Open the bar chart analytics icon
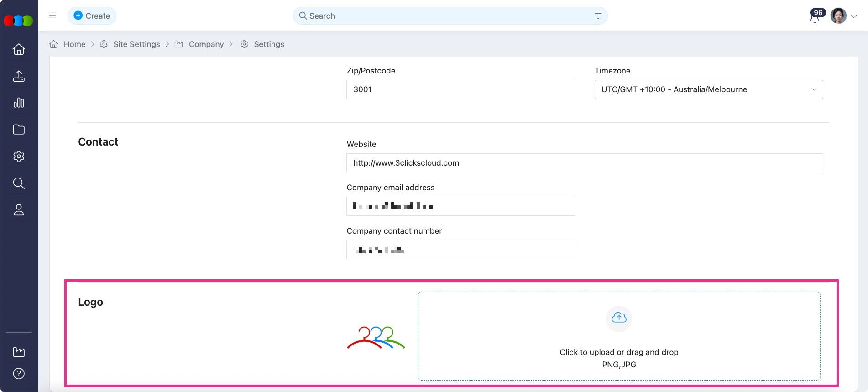 click(x=19, y=103)
